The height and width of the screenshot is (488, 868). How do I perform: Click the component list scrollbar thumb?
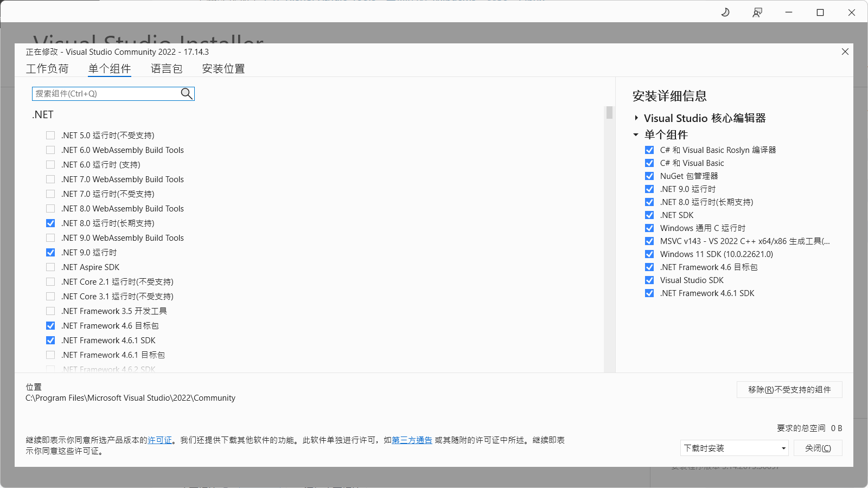pos(609,112)
